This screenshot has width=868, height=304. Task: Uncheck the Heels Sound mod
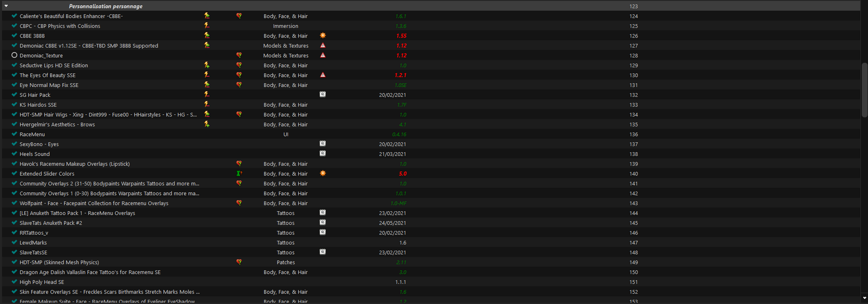coord(14,154)
